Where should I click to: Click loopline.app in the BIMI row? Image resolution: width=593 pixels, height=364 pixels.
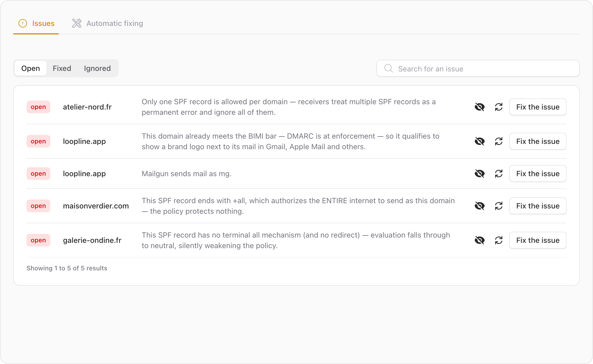tap(84, 141)
